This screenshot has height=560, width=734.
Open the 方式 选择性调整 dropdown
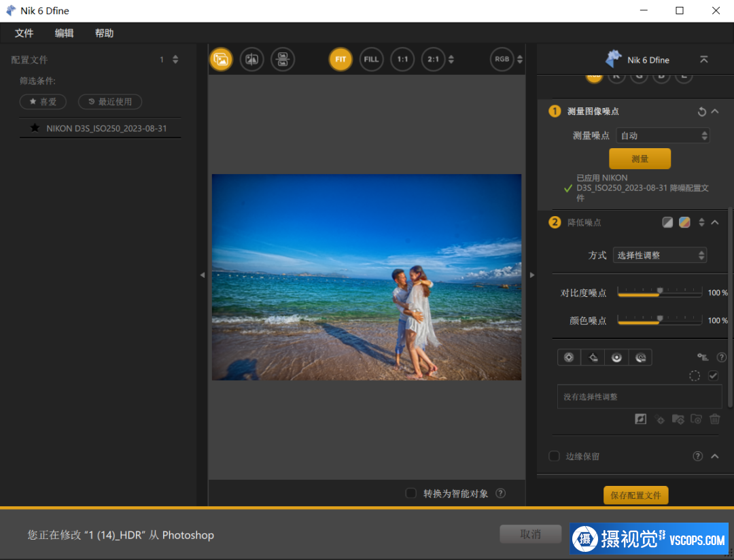pos(660,255)
